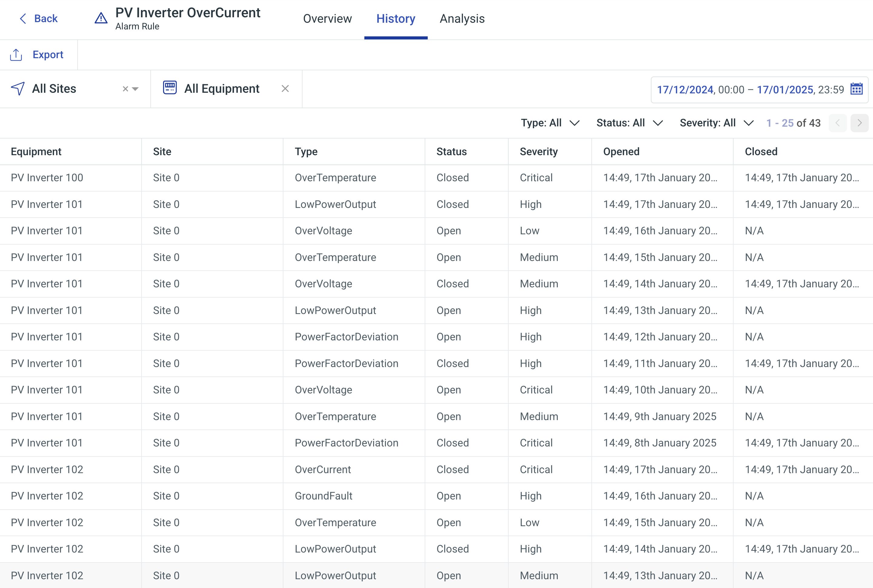The height and width of the screenshot is (588, 873).
Task: Clear the All Sites filter
Action: (x=125, y=89)
